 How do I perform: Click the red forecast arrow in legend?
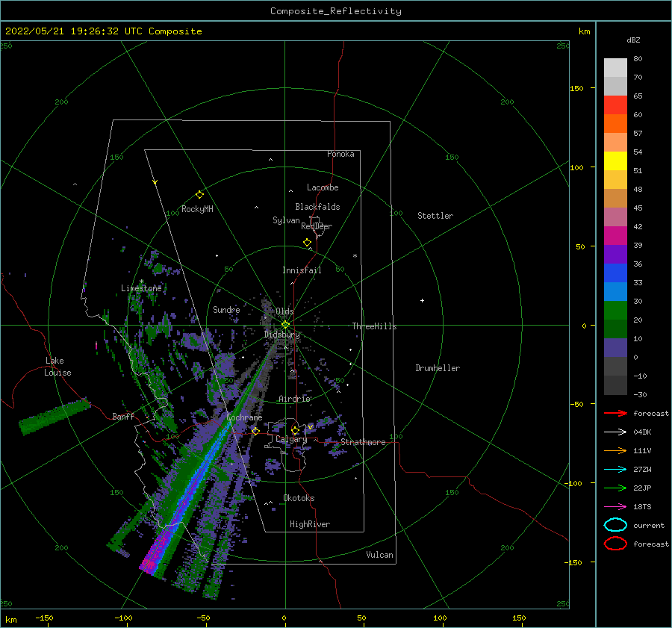pos(615,413)
